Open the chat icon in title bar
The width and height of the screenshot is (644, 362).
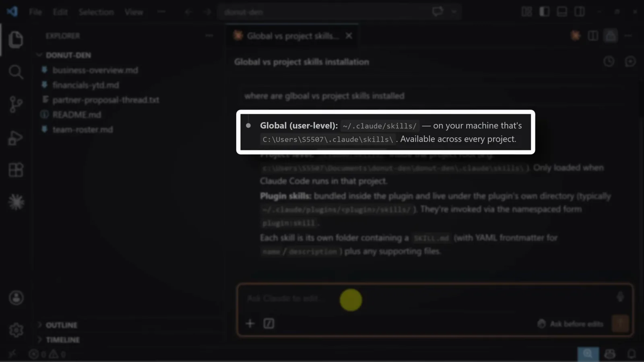(x=438, y=12)
